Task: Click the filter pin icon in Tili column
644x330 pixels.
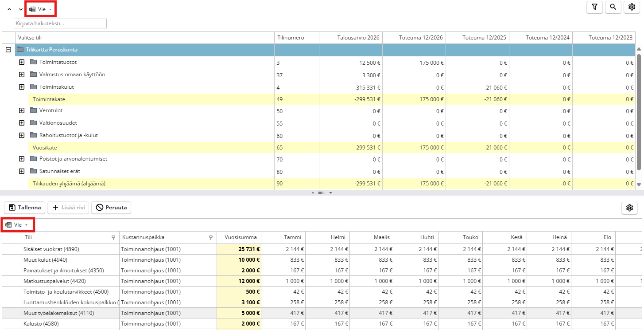Action: 114,238
